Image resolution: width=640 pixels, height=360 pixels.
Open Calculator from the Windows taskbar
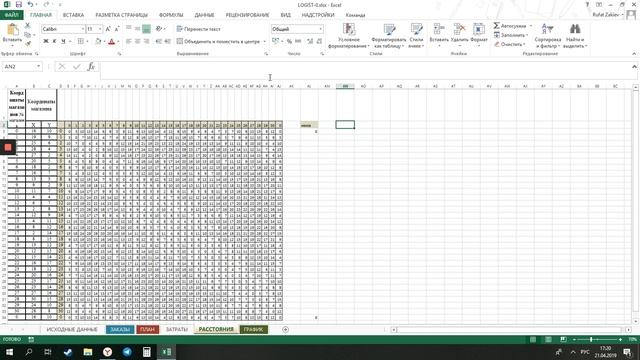coord(147,351)
